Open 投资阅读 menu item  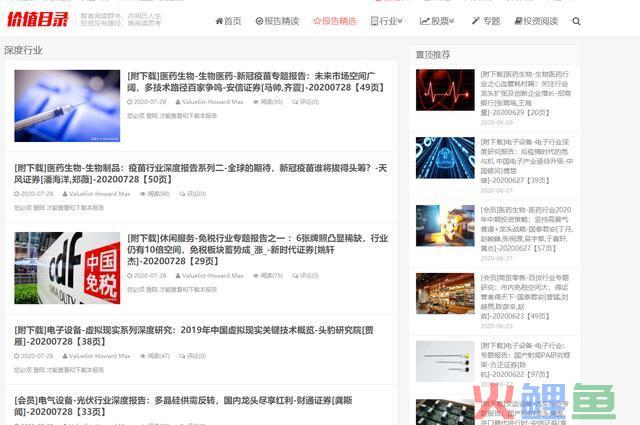click(536, 21)
